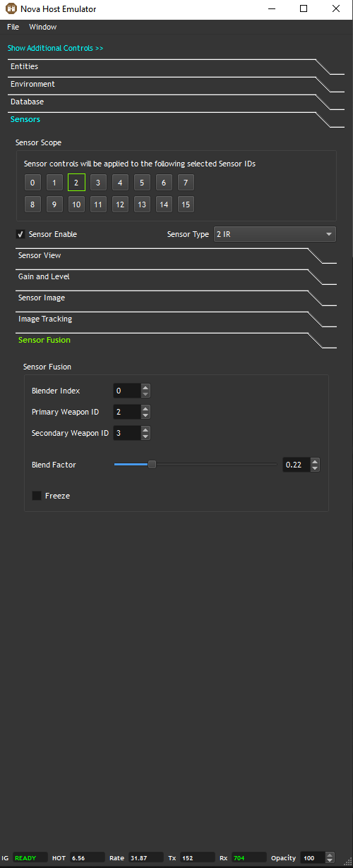Screen dimensions: 353x868
Task: Increment the Blender Index spinner arrow
Action: 145,387
